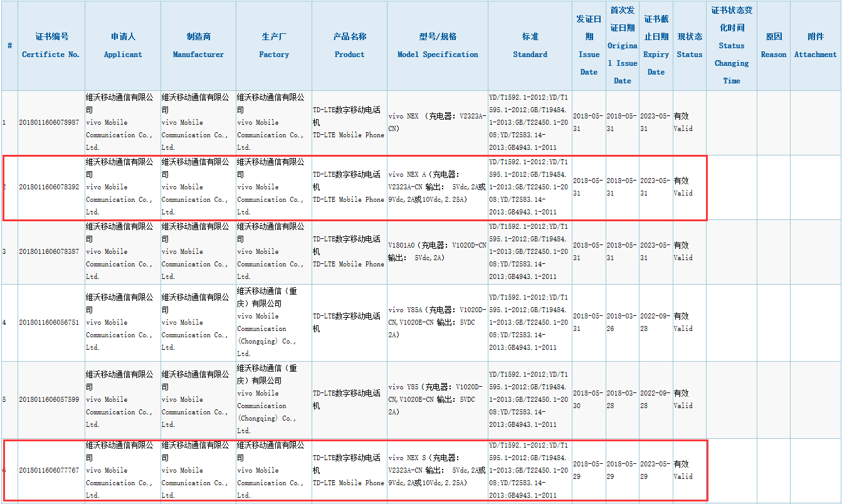The image size is (842, 504).
Task: Select the applicant cell in the vivo Y85A row
Action: [123, 323]
